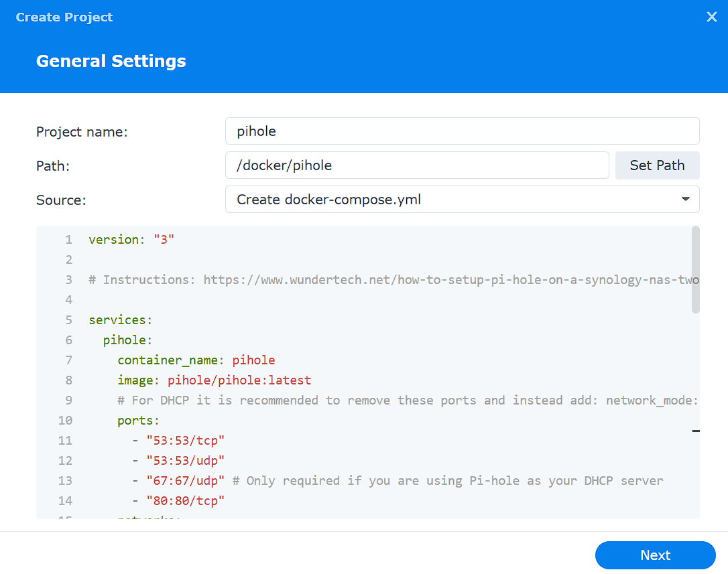Select the Path field showing /docker/pihole

[x=417, y=165]
